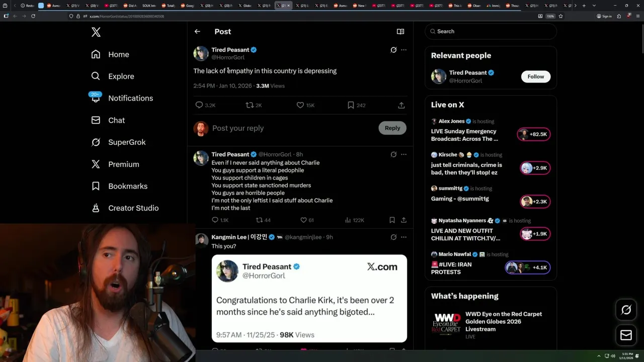Follow Tired Peasant
The width and height of the screenshot is (644, 362).
click(535, 76)
